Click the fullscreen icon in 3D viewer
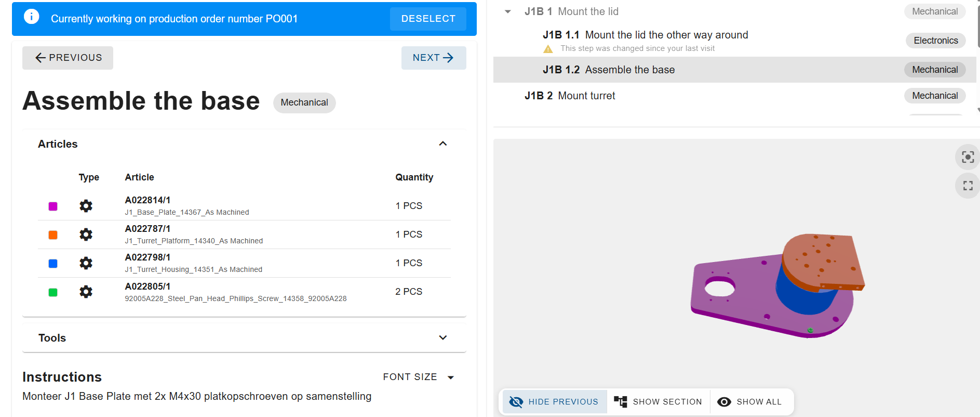 click(968, 186)
